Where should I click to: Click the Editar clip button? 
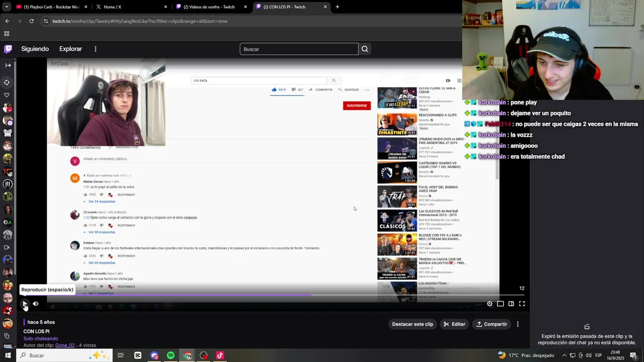454,324
